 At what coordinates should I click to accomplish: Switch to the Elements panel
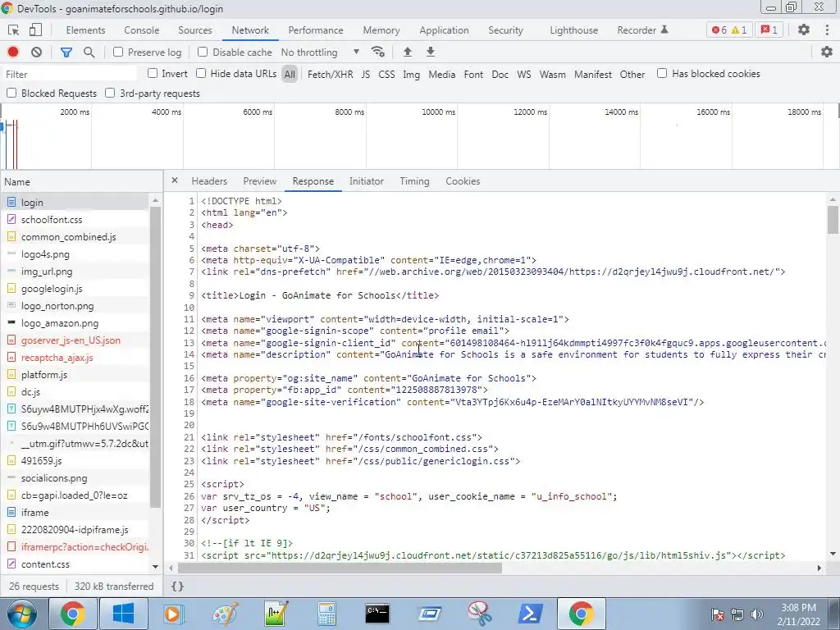(x=85, y=30)
